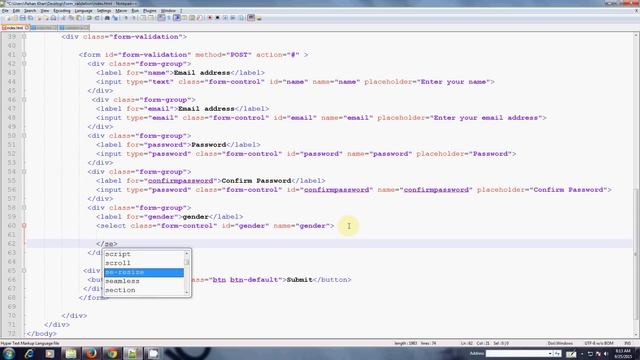Viewport: 640px width, 360px height.
Task: Open Chrome from the taskbar
Action: tap(112, 353)
